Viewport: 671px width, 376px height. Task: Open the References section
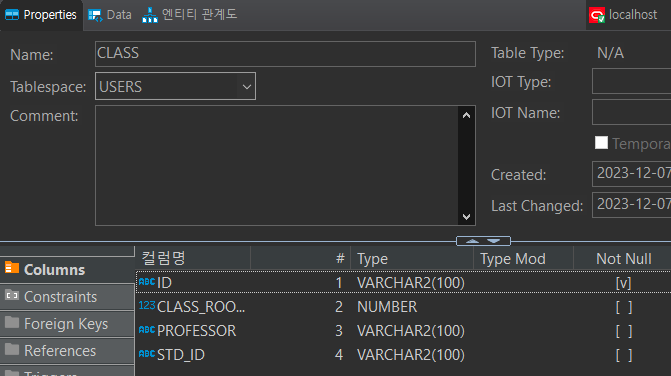click(x=67, y=351)
